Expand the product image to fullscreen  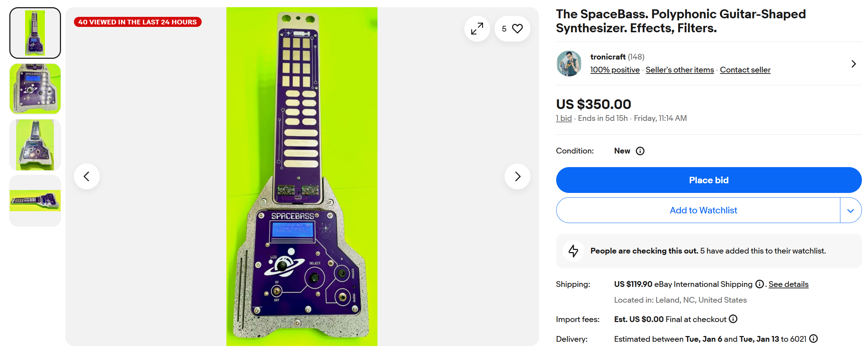[x=477, y=29]
